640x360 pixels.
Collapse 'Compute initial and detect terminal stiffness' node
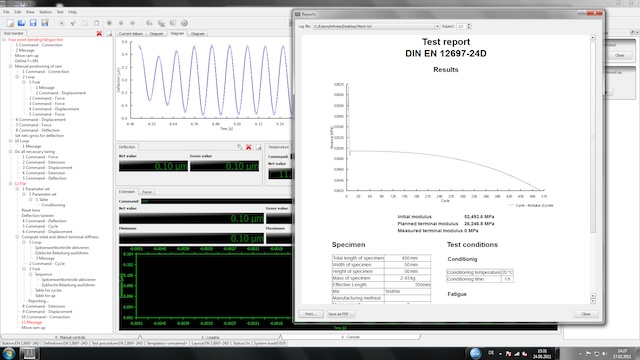[x=17, y=237]
